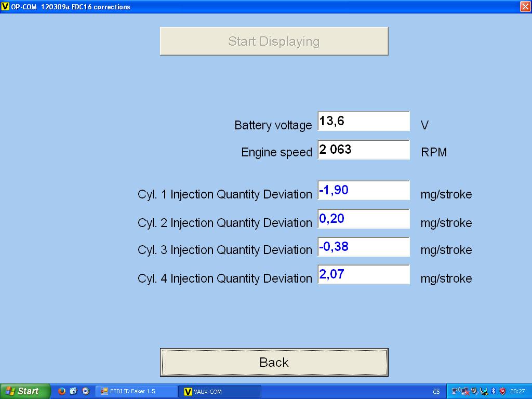Click Cyl. 1 Injection Quantity Deviation field

363,190
